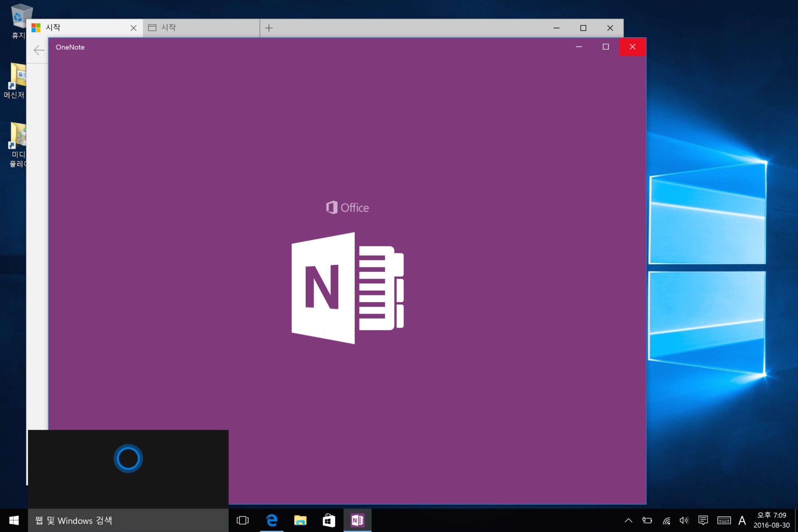This screenshot has height=532, width=798.
Task: Open Windows Store from taskbar
Action: click(329, 520)
